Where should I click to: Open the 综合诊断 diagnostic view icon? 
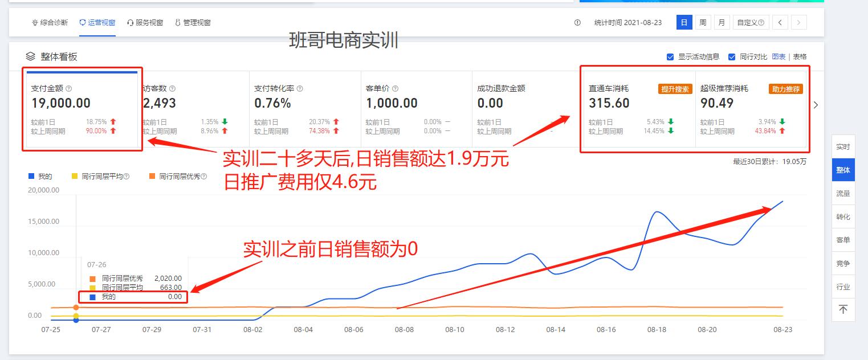click(34, 22)
